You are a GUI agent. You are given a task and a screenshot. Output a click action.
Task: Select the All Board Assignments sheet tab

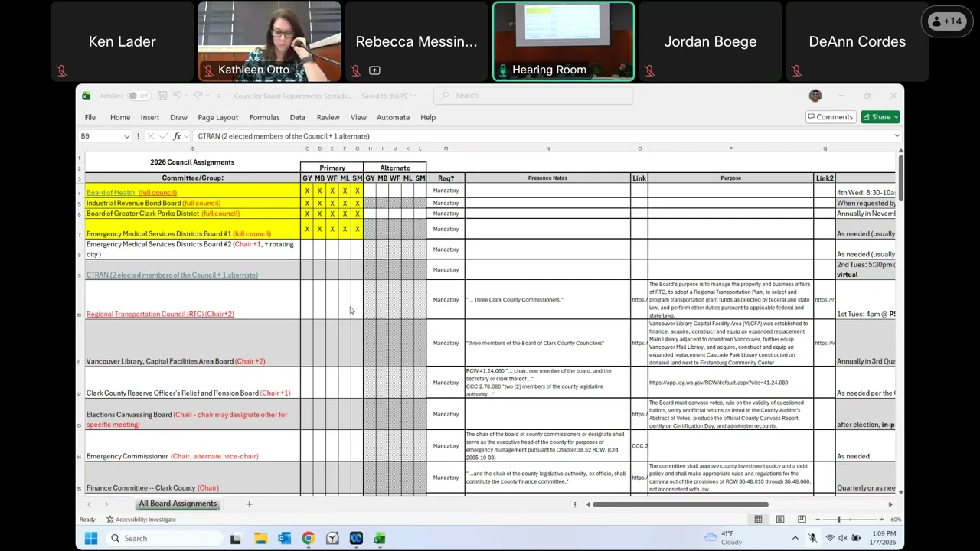coord(178,504)
